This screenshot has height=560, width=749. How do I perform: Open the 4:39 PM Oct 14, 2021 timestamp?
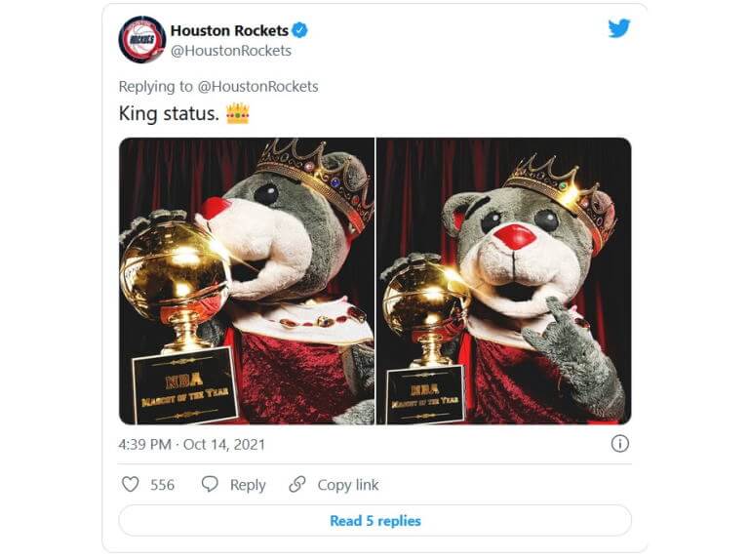point(191,444)
